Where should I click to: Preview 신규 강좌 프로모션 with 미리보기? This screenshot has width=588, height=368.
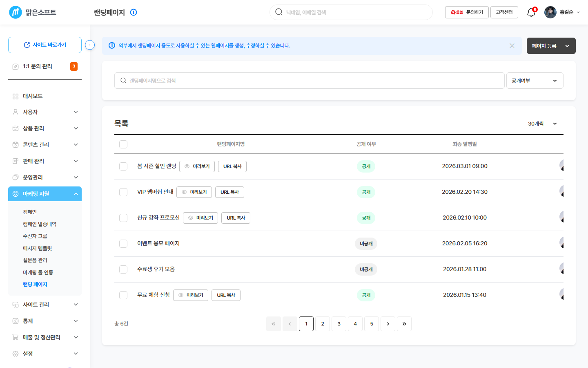tap(200, 218)
